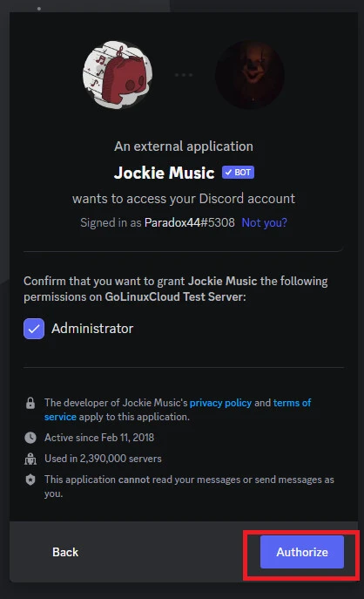This screenshot has width=364, height=599.
Task: Click the verified BOT badge
Action: point(238,173)
